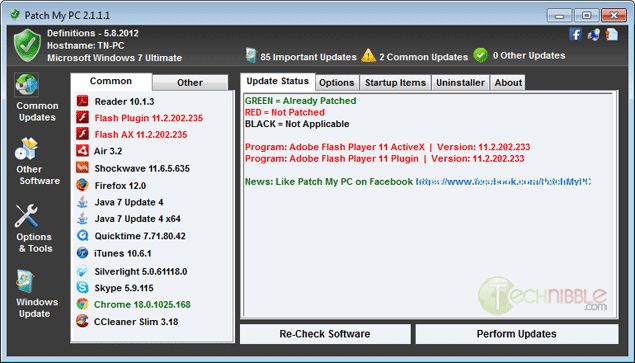Viewport: 635px width, 363px height.
Task: Click the Shockwave icon
Action: [82, 168]
